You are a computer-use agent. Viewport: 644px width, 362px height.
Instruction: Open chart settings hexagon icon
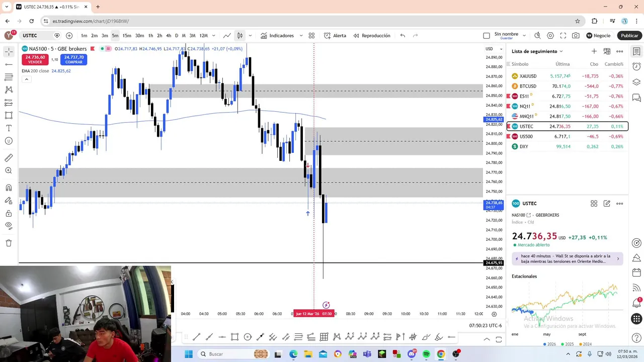pyautogui.click(x=550, y=36)
